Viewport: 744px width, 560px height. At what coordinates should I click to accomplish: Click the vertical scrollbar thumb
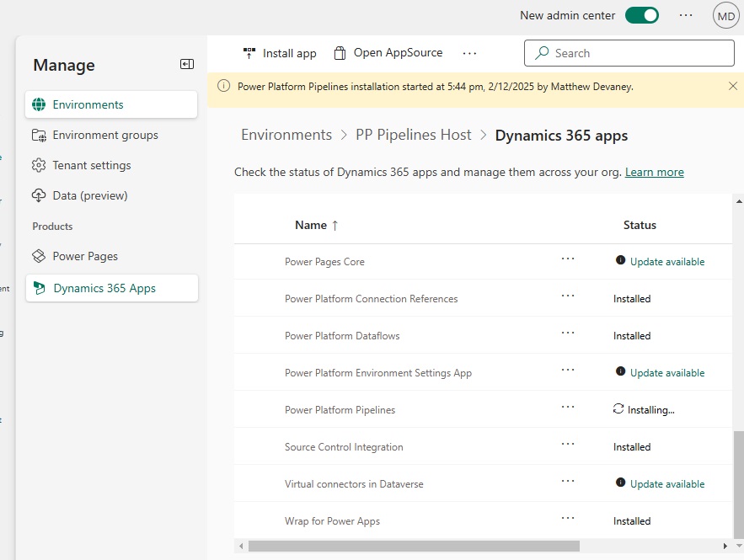coord(739,484)
